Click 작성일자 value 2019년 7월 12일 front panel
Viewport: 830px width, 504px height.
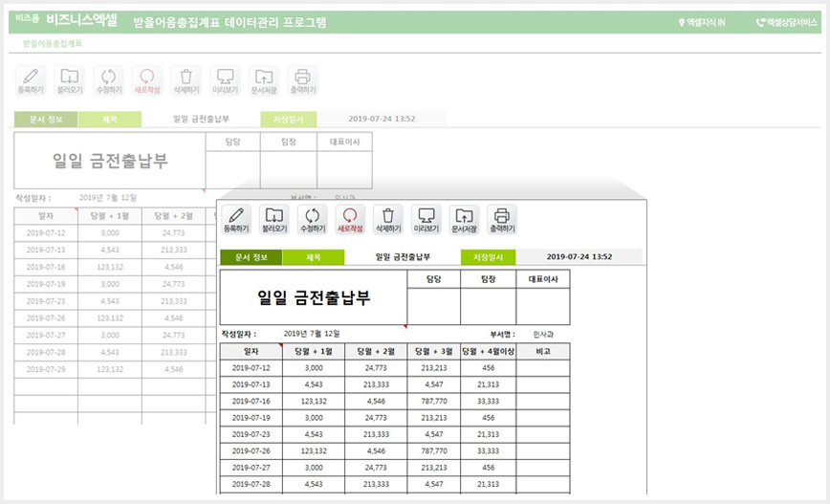pos(312,334)
